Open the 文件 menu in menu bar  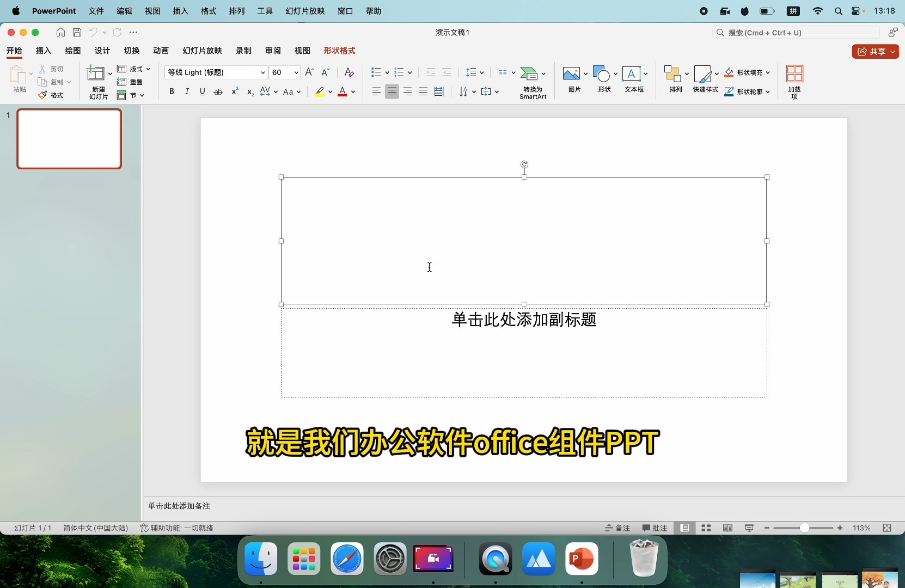point(96,11)
